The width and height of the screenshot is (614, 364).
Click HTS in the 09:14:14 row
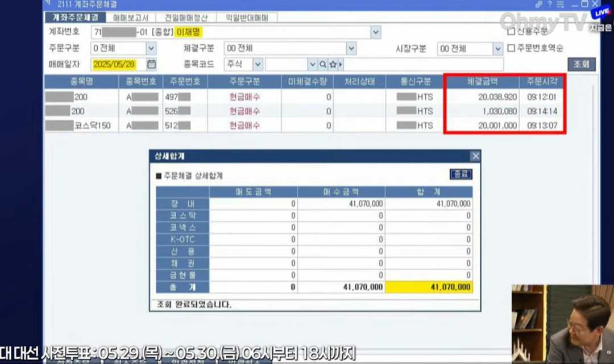pos(425,111)
